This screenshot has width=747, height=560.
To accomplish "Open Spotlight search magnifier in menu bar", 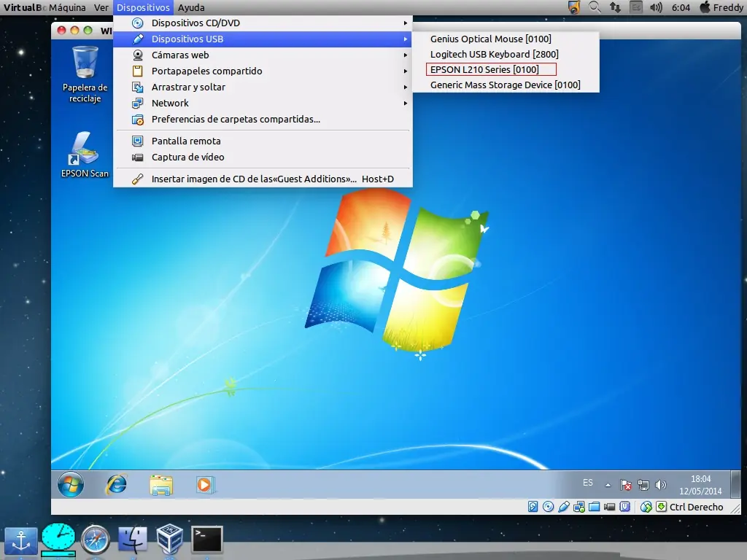I will point(594,7).
